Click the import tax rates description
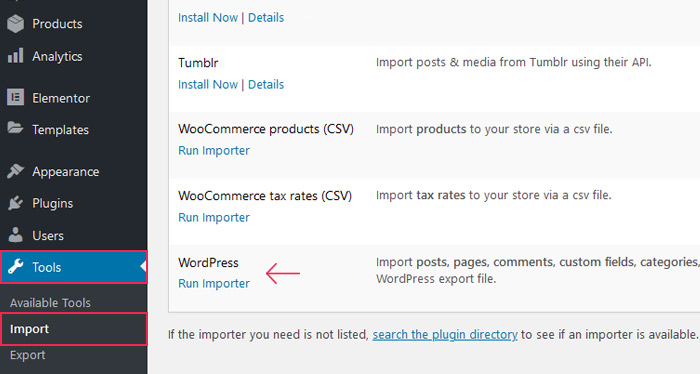700x374 pixels. pos(494,195)
